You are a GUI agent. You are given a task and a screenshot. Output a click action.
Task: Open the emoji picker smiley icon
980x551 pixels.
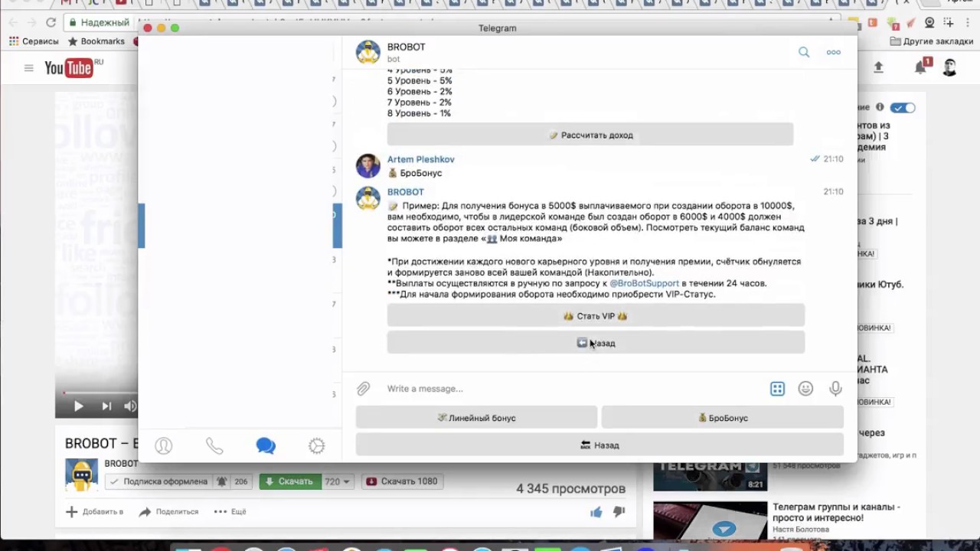click(x=805, y=389)
